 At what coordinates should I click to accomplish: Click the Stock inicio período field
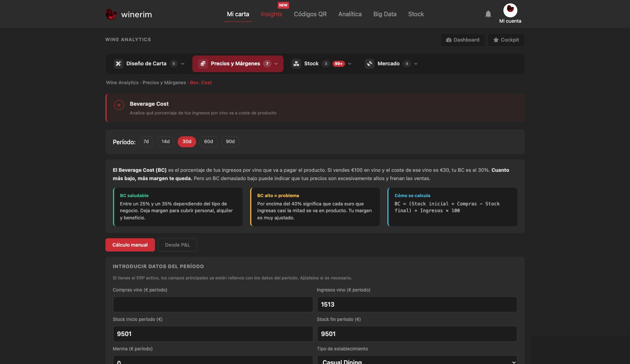213,334
